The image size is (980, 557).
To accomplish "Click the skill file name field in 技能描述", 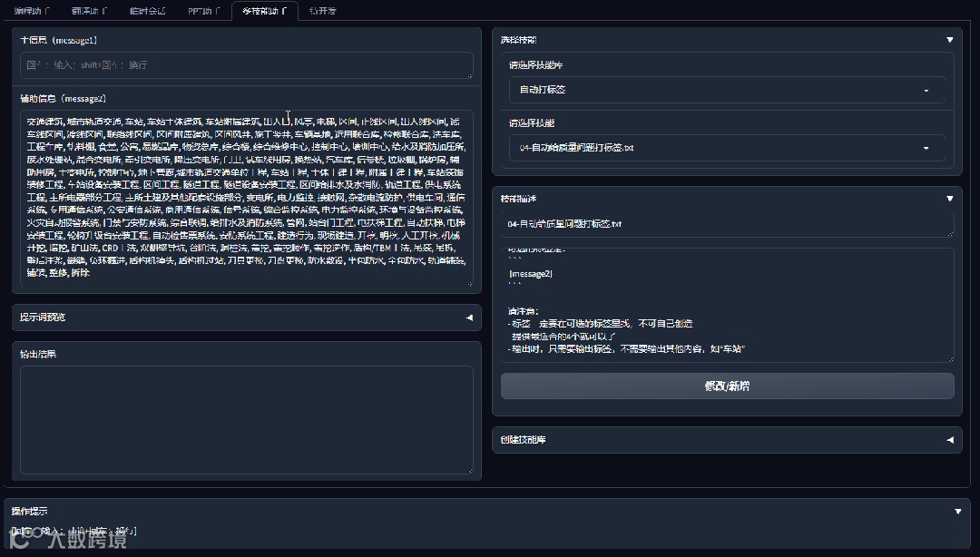I will click(x=727, y=224).
